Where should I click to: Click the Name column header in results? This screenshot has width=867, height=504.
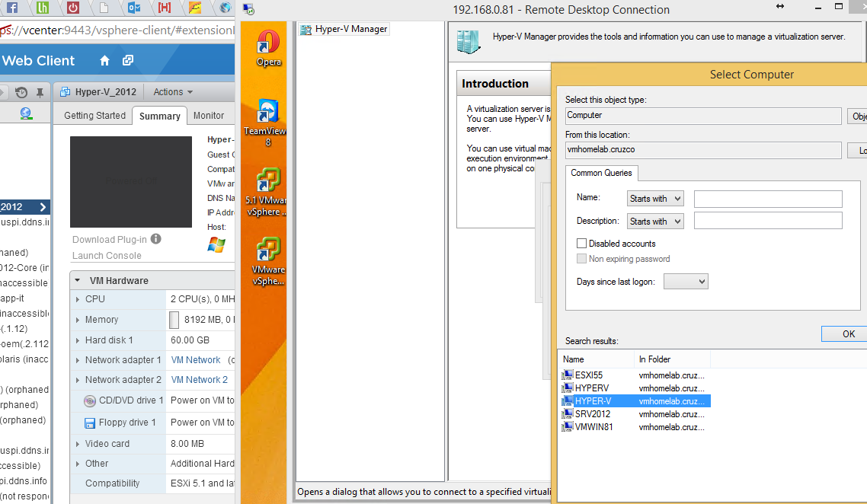point(596,359)
